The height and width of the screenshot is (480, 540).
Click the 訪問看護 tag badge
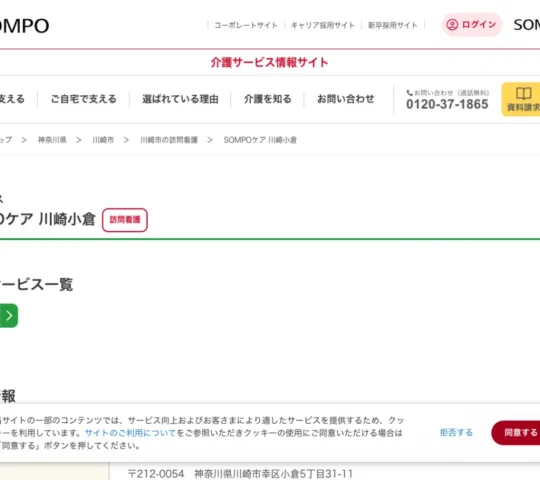(125, 220)
